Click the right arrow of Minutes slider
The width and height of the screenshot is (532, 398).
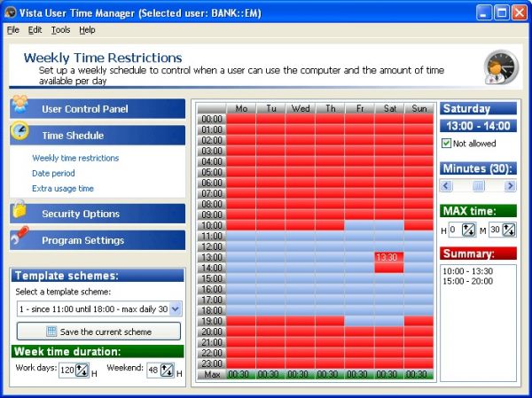[510, 186]
